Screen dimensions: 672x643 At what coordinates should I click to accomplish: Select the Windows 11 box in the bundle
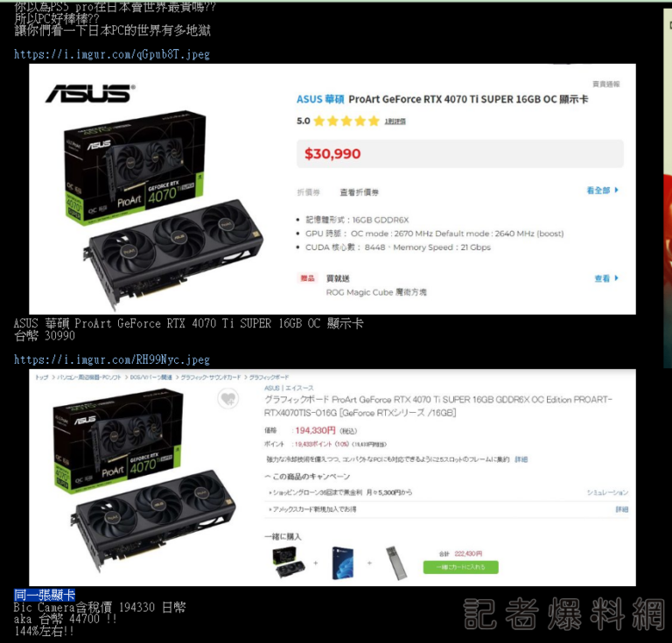click(342, 563)
